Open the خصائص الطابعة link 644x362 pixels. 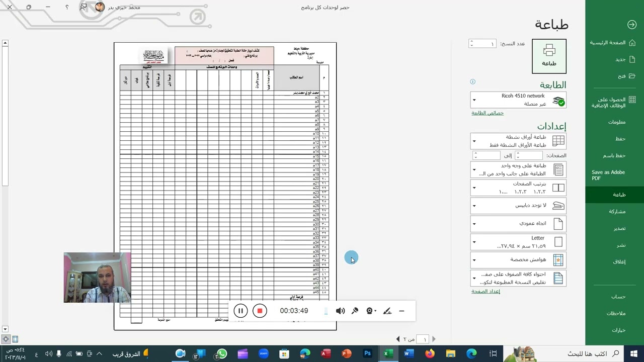(x=488, y=113)
